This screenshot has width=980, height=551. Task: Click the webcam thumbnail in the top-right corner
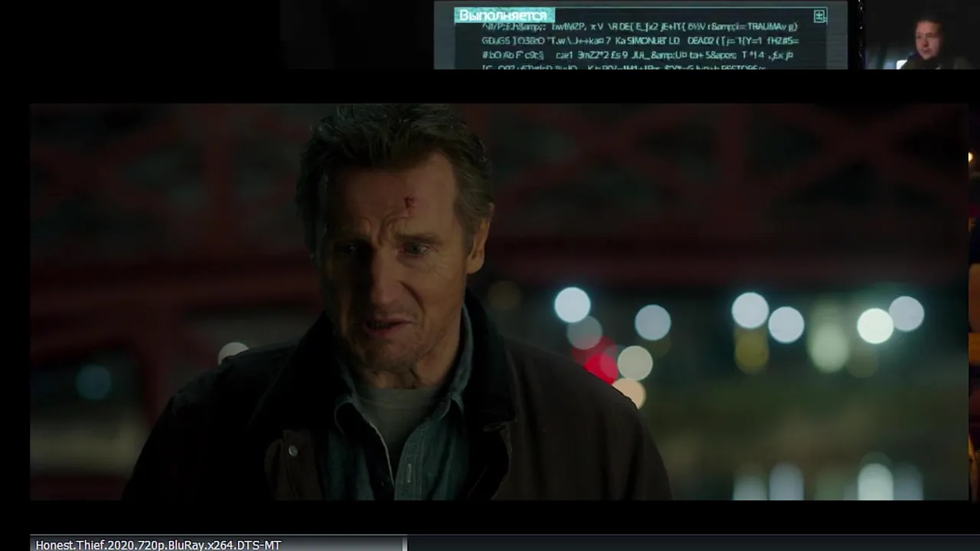pyautogui.click(x=922, y=35)
